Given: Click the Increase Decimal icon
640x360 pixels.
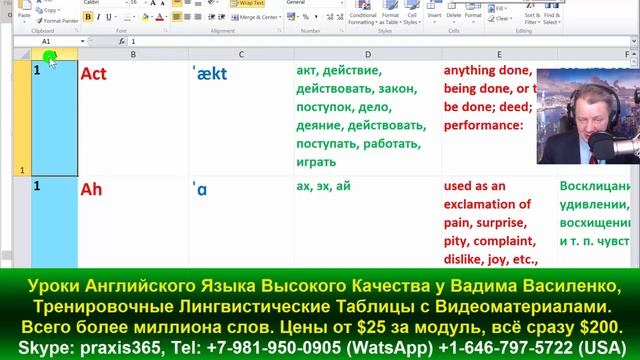Looking at the screenshot, I should pos(330,17).
